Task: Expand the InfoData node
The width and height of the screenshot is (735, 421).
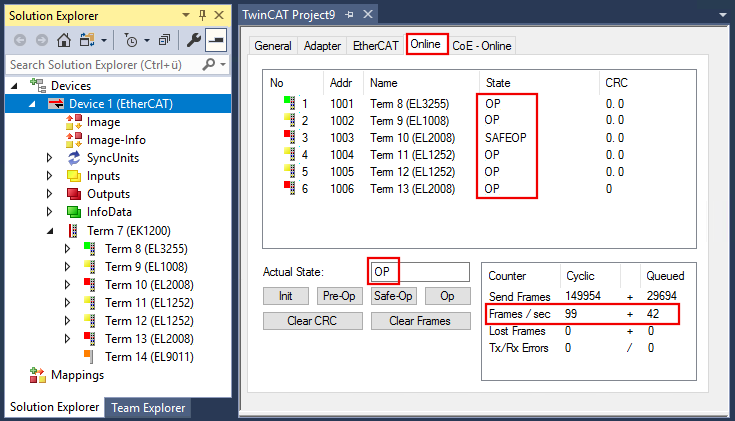Action: 49,212
